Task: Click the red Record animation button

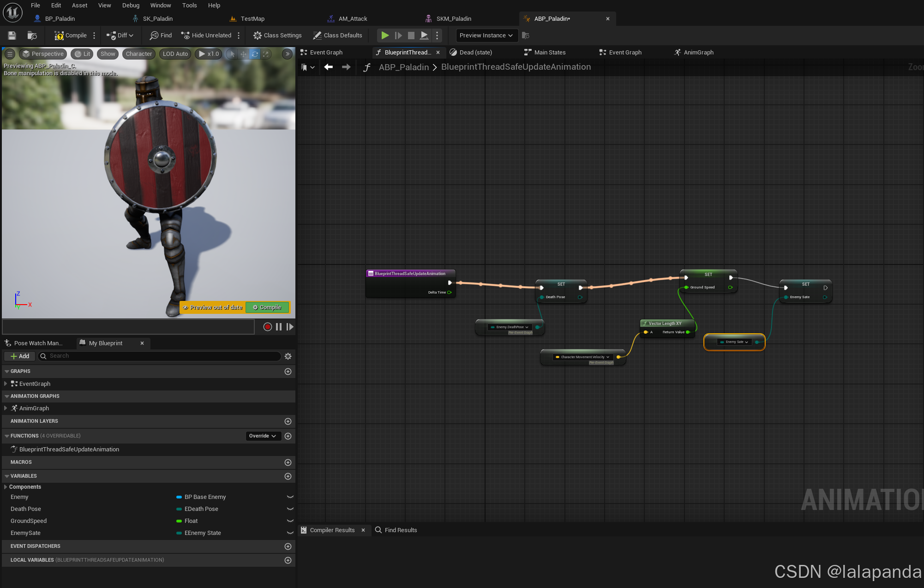Action: coord(267,327)
